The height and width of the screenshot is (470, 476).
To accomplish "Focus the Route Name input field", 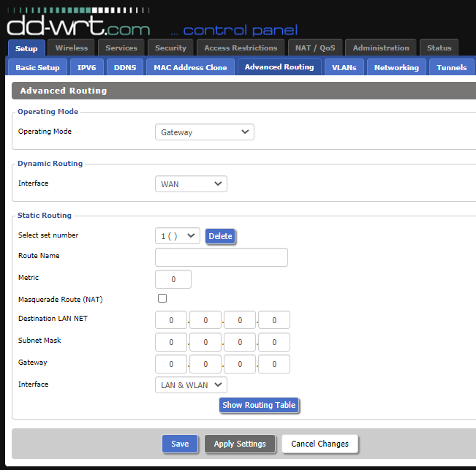I will point(222,257).
